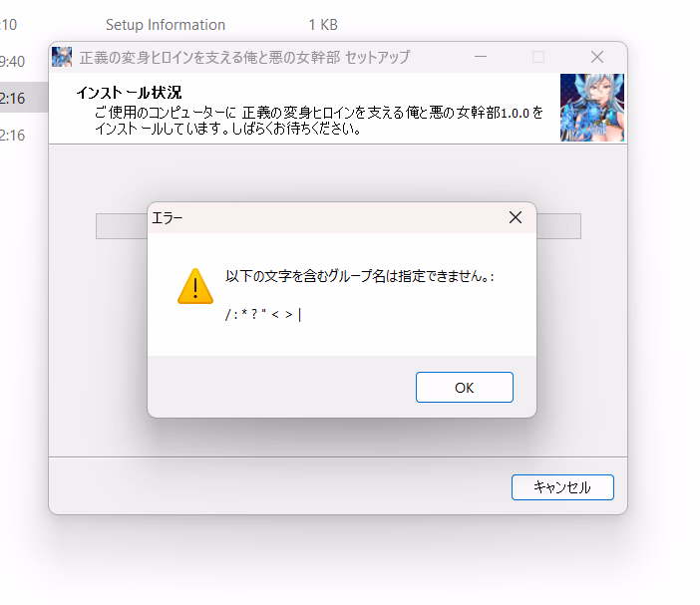Image resolution: width=700 pixels, height=605 pixels.
Task: Click the greyed-out maximize button of installer
Action: pos(538,57)
